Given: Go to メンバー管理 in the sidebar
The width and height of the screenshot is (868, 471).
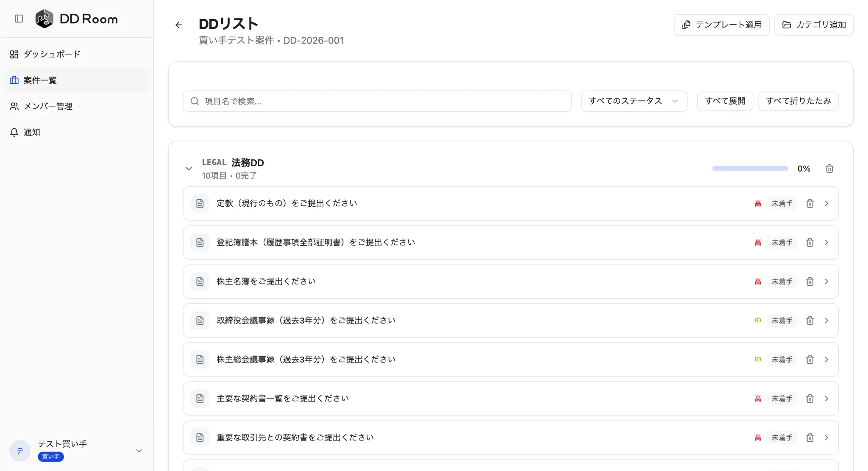Looking at the screenshot, I should pyautogui.click(x=48, y=106).
